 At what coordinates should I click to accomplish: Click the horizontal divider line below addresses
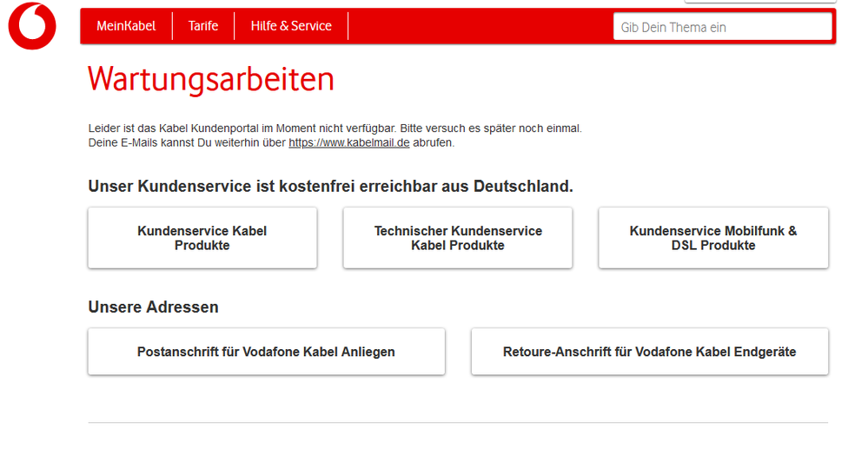(458, 423)
